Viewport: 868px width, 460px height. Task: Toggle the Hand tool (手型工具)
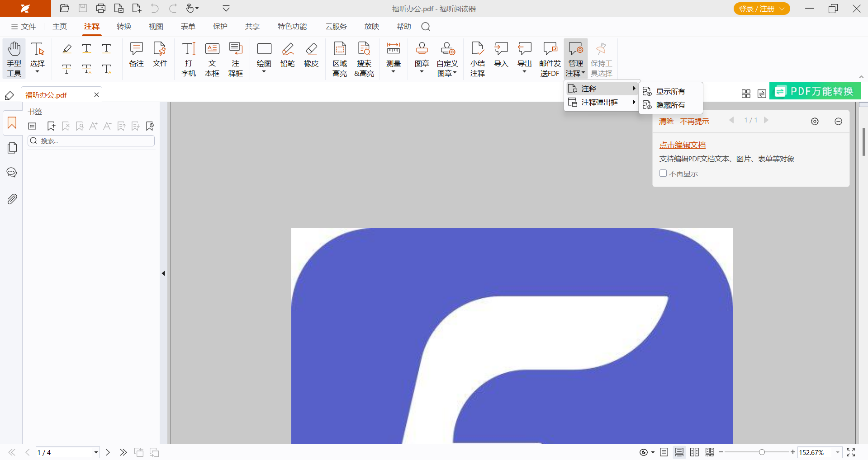14,59
